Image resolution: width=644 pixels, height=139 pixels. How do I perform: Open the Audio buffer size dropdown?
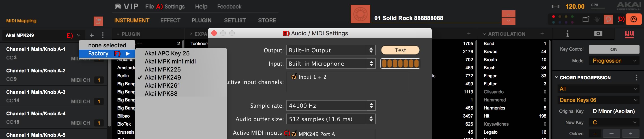pos(331,119)
